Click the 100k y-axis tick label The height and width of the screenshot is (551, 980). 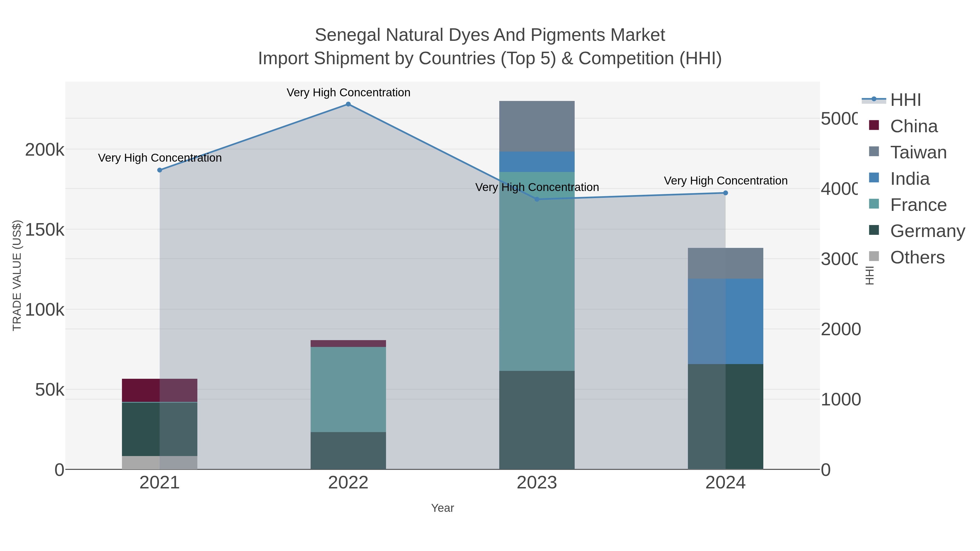click(45, 310)
